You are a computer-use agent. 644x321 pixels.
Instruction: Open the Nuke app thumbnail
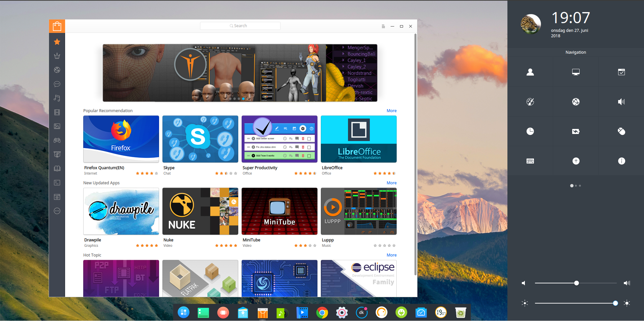[200, 211]
